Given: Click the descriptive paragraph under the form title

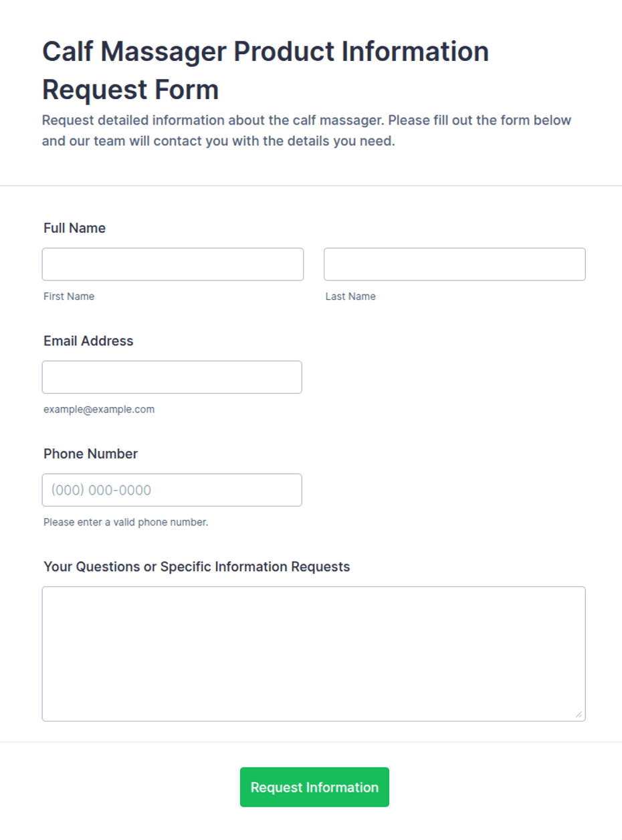Looking at the screenshot, I should (x=307, y=131).
